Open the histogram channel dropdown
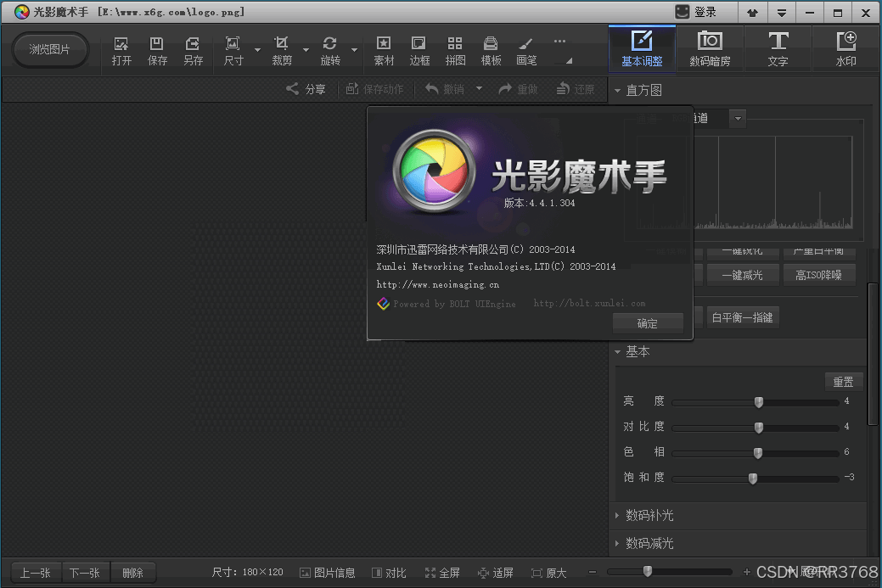The width and height of the screenshot is (882, 588). coord(738,119)
